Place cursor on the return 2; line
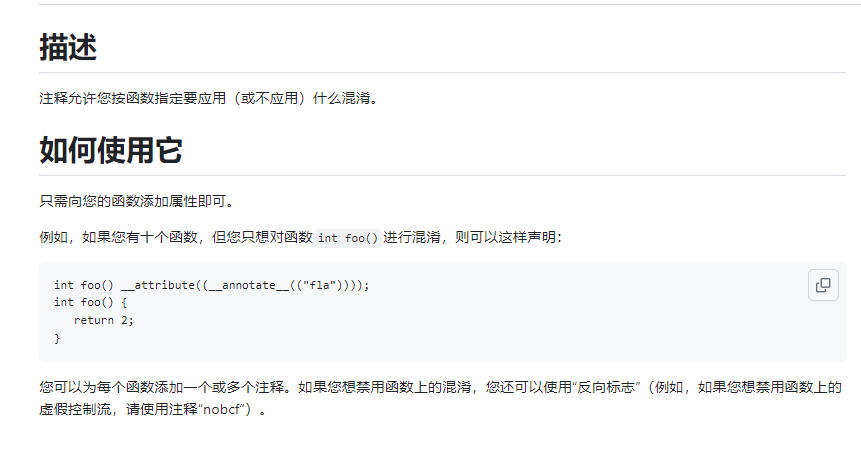Viewport: 861px width, 468px height. (104, 320)
